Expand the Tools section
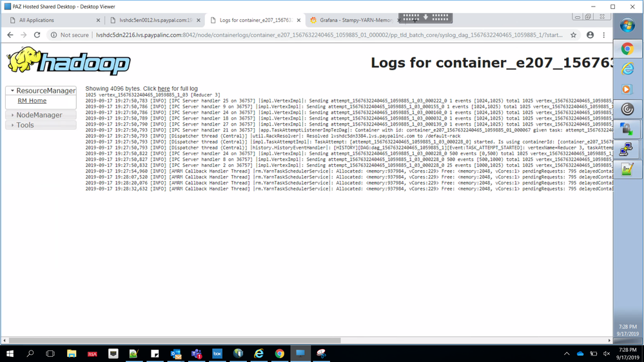This screenshot has width=644, height=362. (41, 125)
